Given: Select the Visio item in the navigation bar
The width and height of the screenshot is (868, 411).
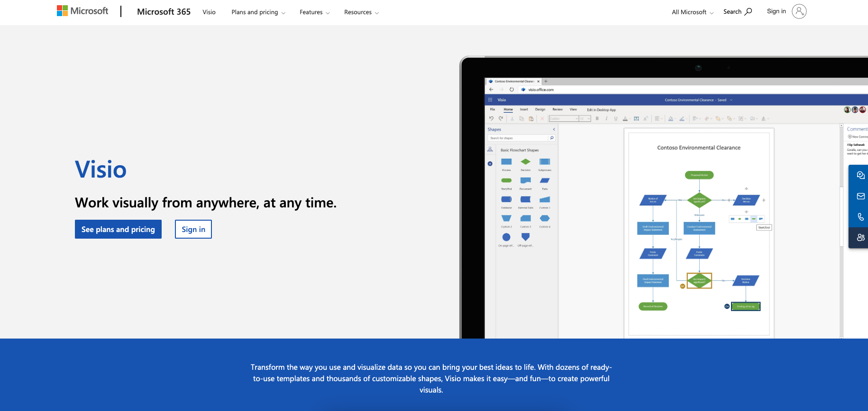Looking at the screenshot, I should point(209,12).
